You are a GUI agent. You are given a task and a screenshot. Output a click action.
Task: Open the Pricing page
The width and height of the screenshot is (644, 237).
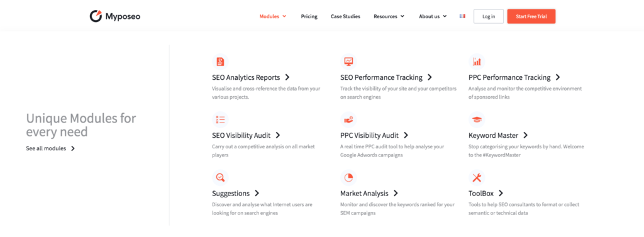click(x=309, y=16)
